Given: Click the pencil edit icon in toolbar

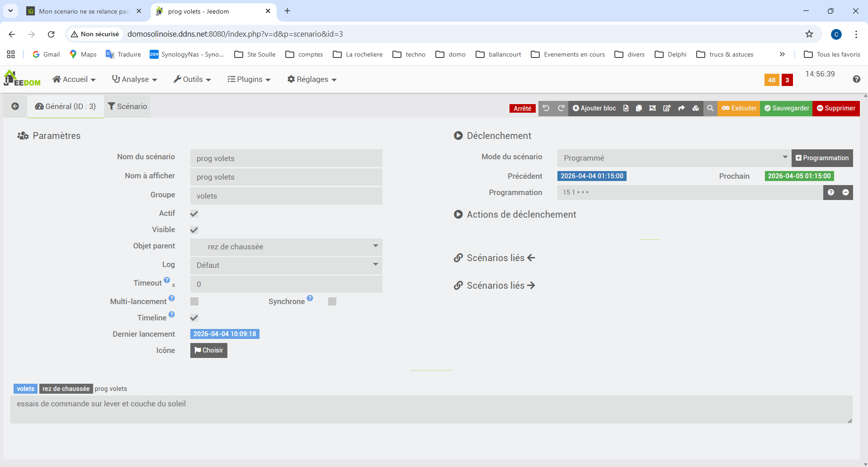Looking at the screenshot, I should 667,108.
